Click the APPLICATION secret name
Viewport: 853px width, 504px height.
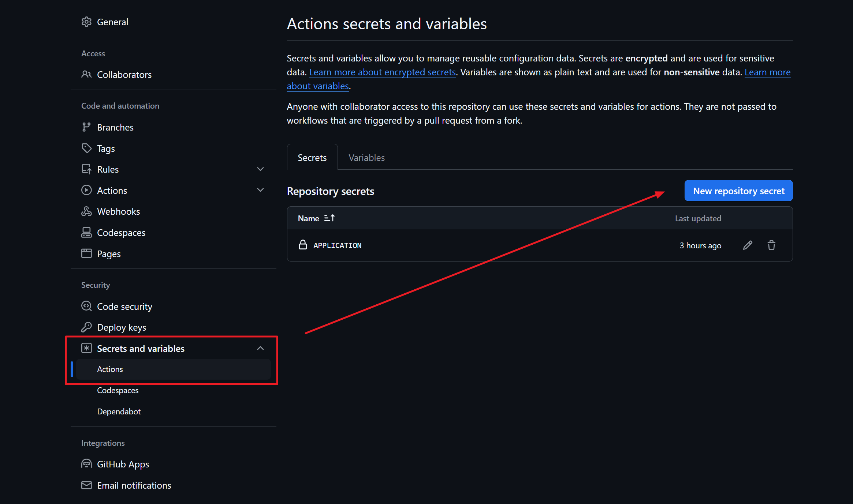pos(337,245)
